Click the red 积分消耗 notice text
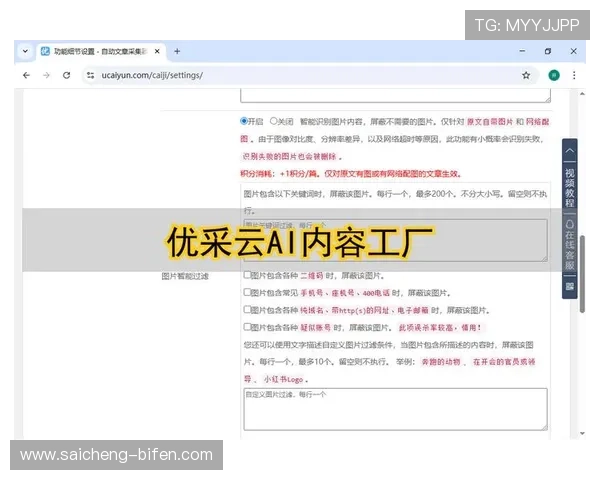This screenshot has height=480, width=600. point(351,174)
